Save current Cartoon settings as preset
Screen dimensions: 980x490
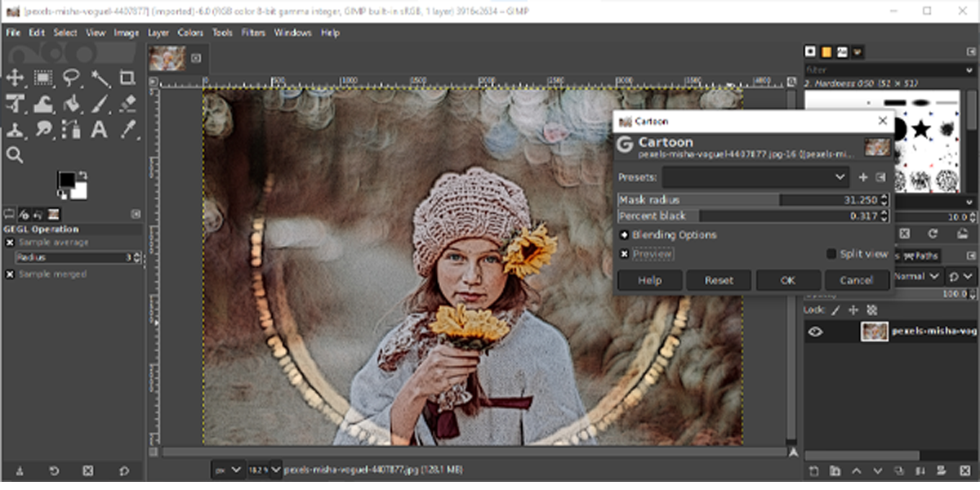pyautogui.click(x=864, y=177)
